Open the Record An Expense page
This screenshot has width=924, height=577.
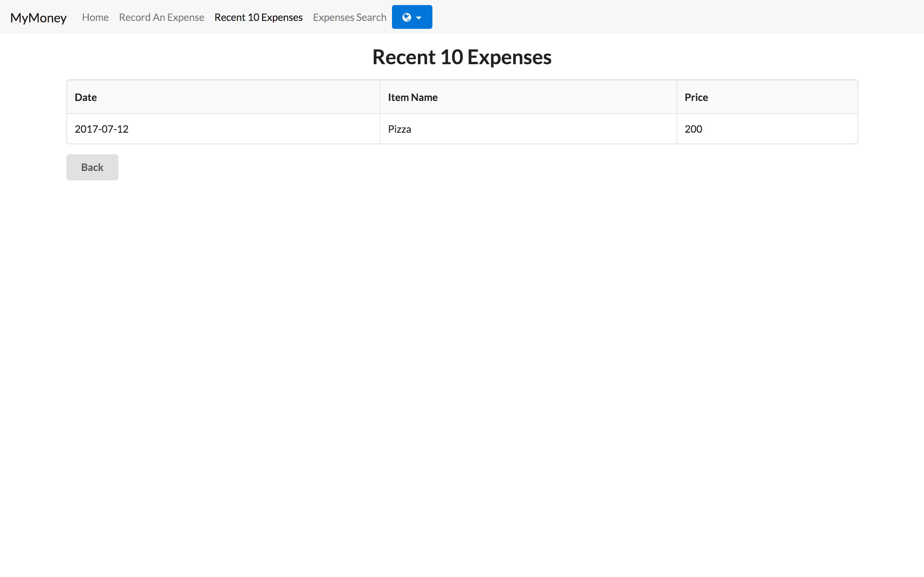click(x=161, y=17)
